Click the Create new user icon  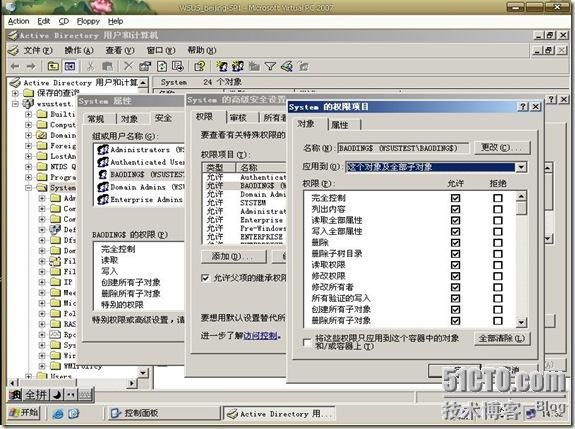point(221,66)
